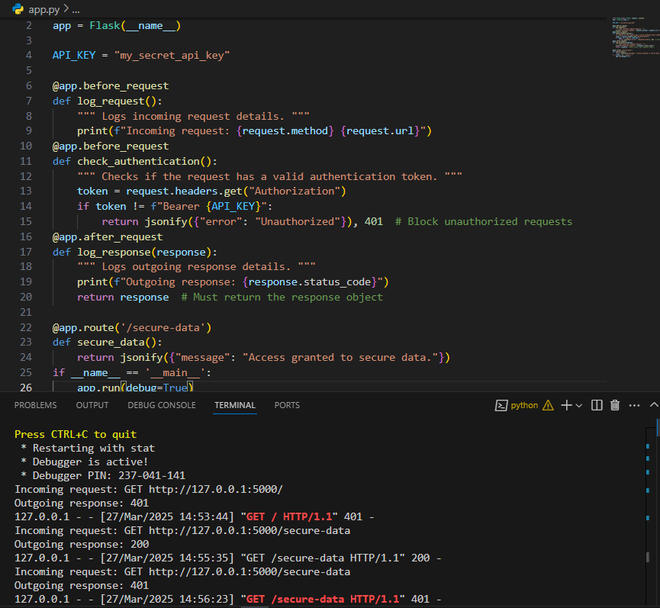
Task: Click the Python file icon in breadcrumb
Action: (x=18, y=9)
